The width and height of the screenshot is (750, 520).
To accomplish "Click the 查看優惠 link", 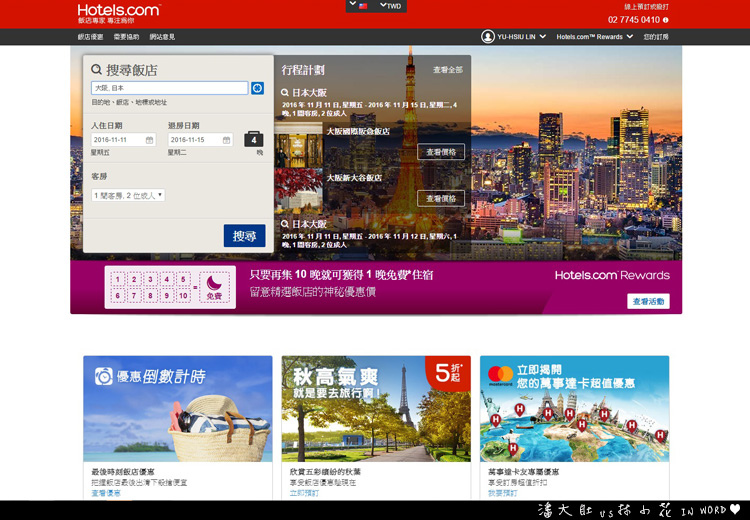I will 106,493.
